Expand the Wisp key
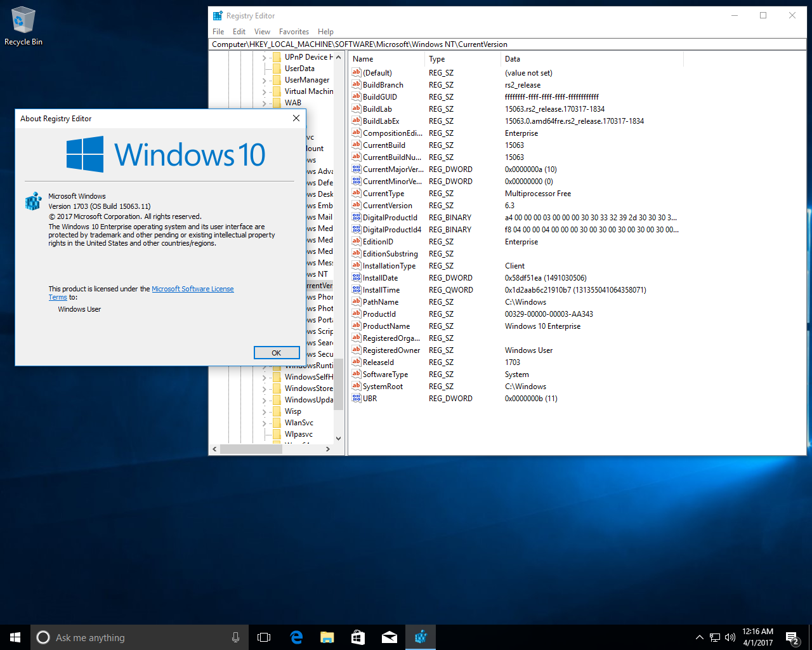Screen dimensions: 812x650 click(x=265, y=411)
